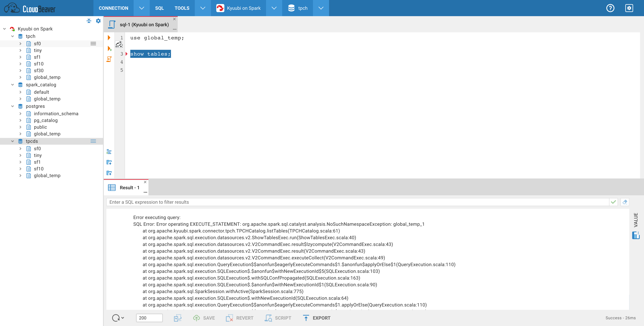
Task: Open the help question mark icon
Action: pos(610,8)
